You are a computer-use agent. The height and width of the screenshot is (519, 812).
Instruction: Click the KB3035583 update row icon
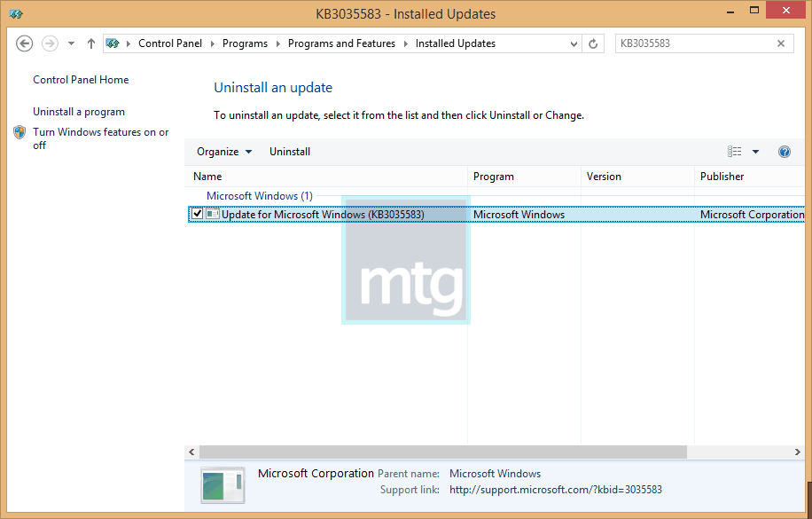[x=213, y=214]
